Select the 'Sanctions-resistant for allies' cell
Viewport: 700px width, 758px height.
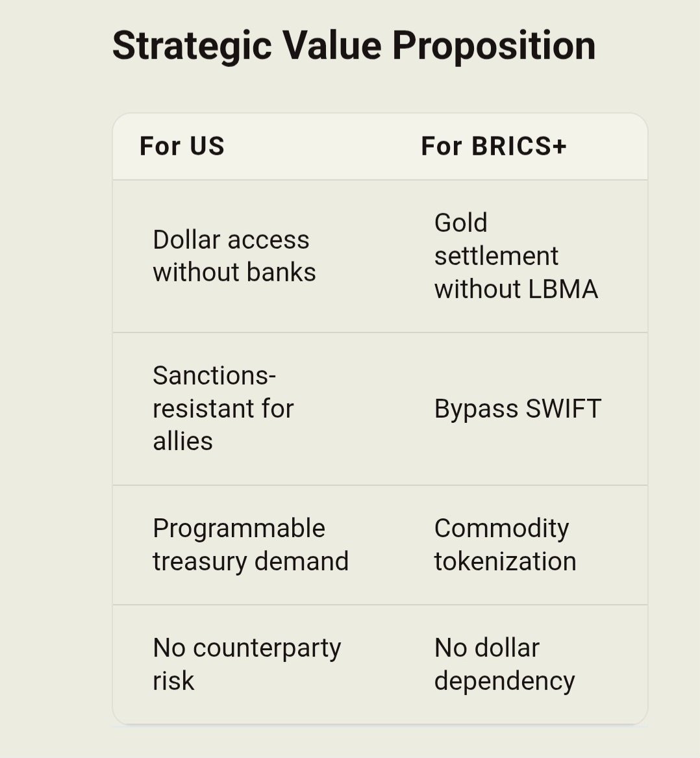click(223, 409)
